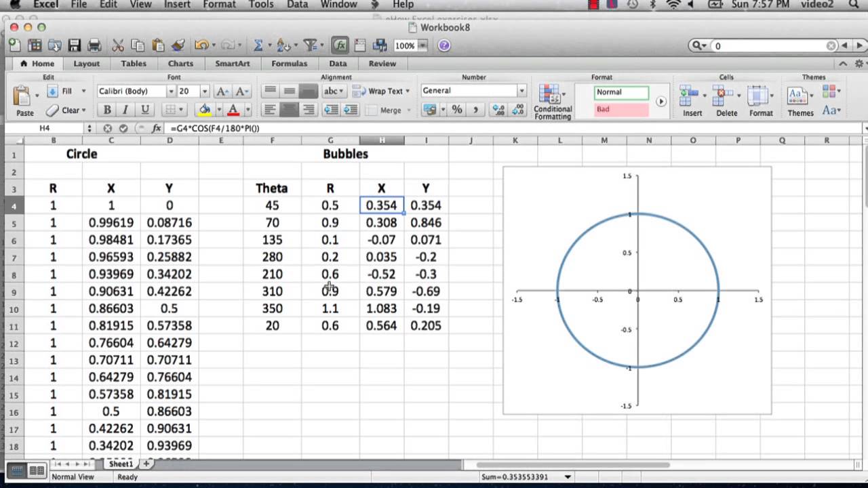Open the Tools menu in menu bar
868x488 pixels.
click(x=261, y=5)
